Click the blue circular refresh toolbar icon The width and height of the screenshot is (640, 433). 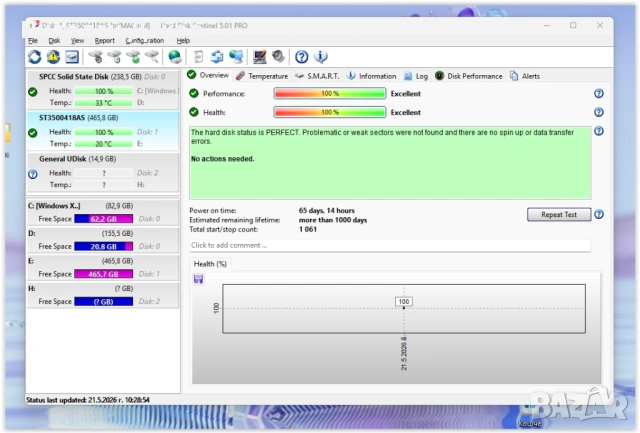tap(35, 57)
